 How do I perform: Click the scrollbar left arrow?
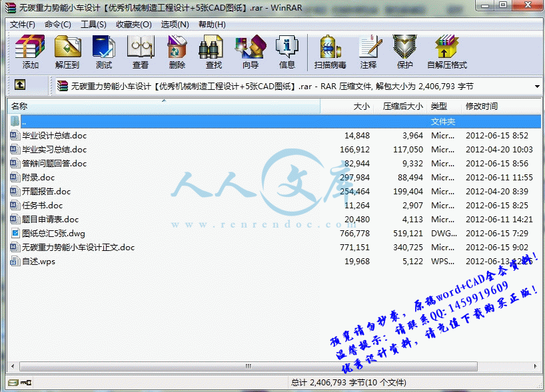point(13,366)
